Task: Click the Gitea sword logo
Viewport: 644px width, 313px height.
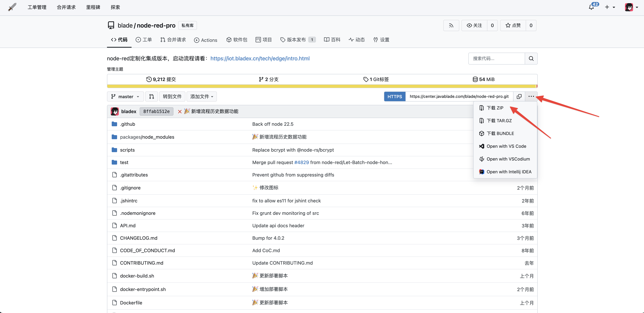Action: point(12,7)
